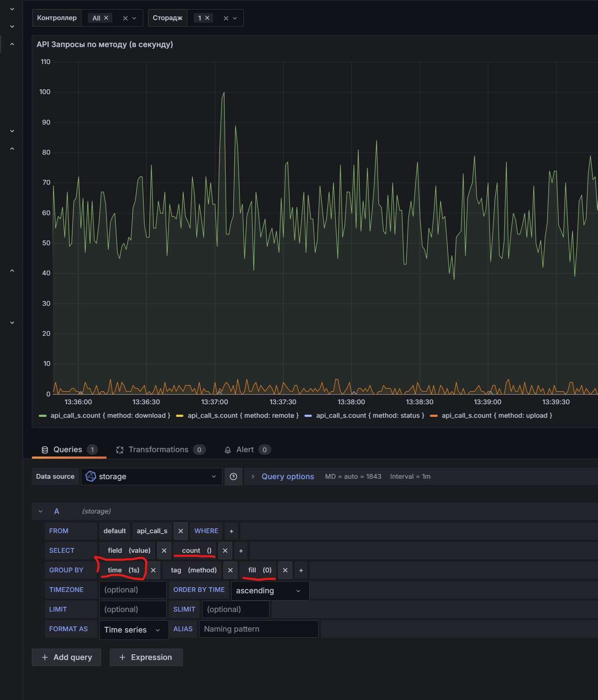Open the Alert tab
598x700 pixels.
245,450
